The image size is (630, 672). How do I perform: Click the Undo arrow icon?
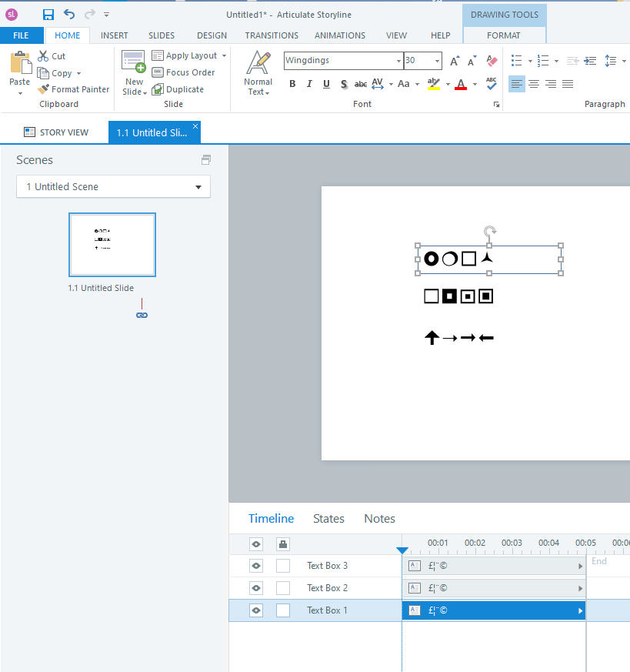point(69,15)
